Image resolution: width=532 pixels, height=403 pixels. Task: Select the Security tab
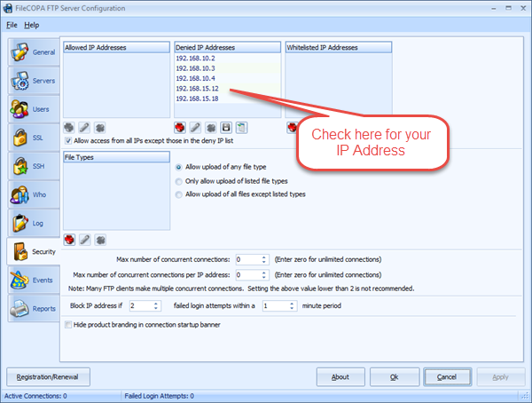point(34,251)
